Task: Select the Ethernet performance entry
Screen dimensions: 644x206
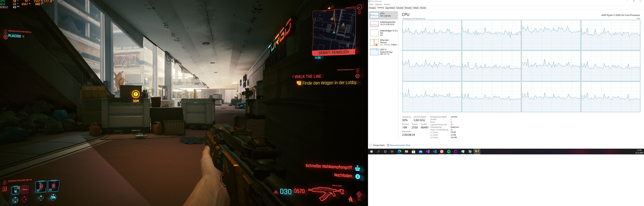Action: click(384, 42)
